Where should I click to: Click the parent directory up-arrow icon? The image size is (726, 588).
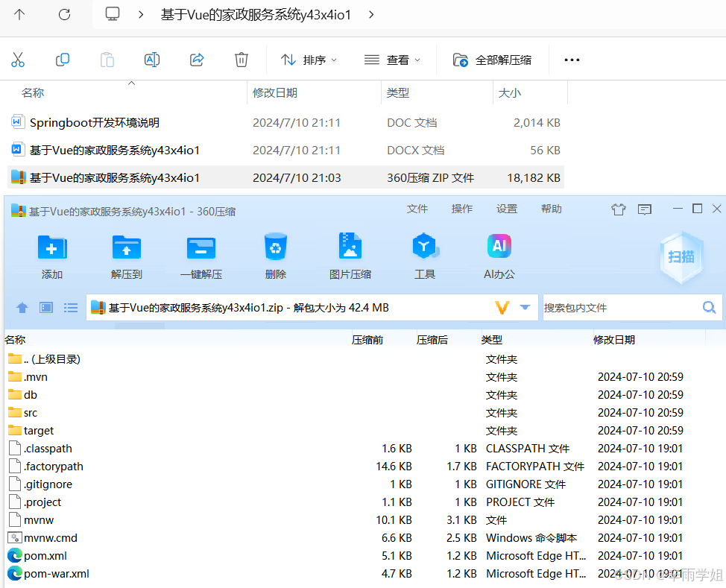coord(22,307)
